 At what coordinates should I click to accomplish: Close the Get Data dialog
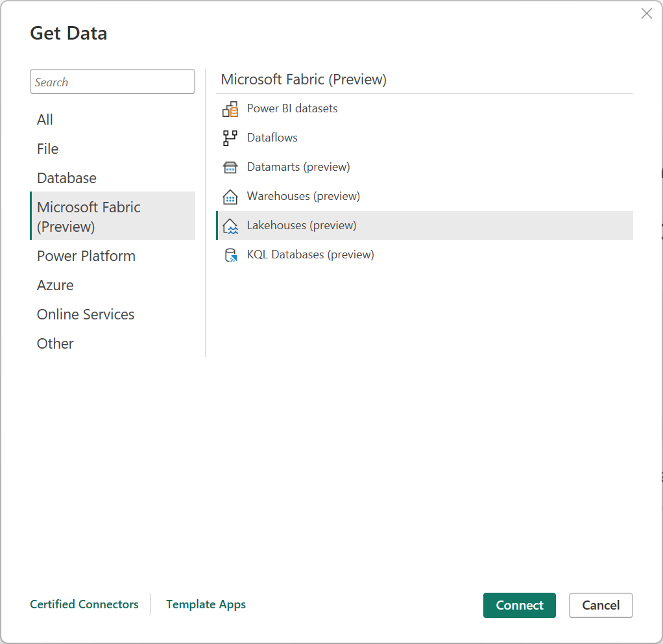click(646, 14)
